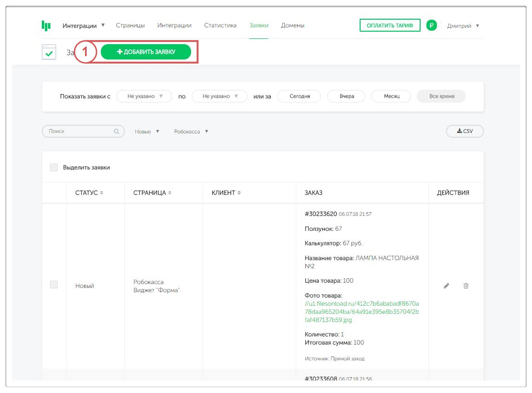Switch to the Статистика tab
This screenshot has width=532, height=393.
220,25
